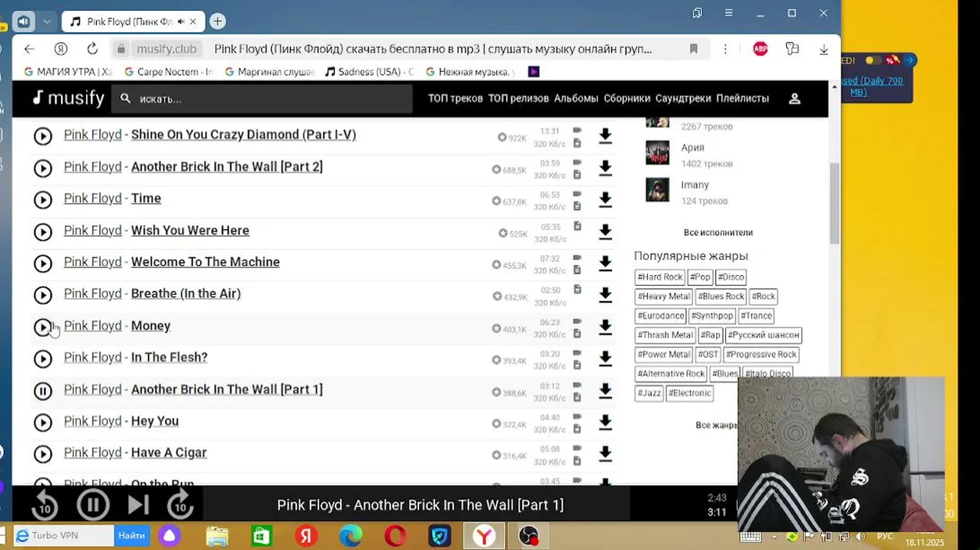Play Wish You Were Here track
980x550 pixels.
[43, 231]
